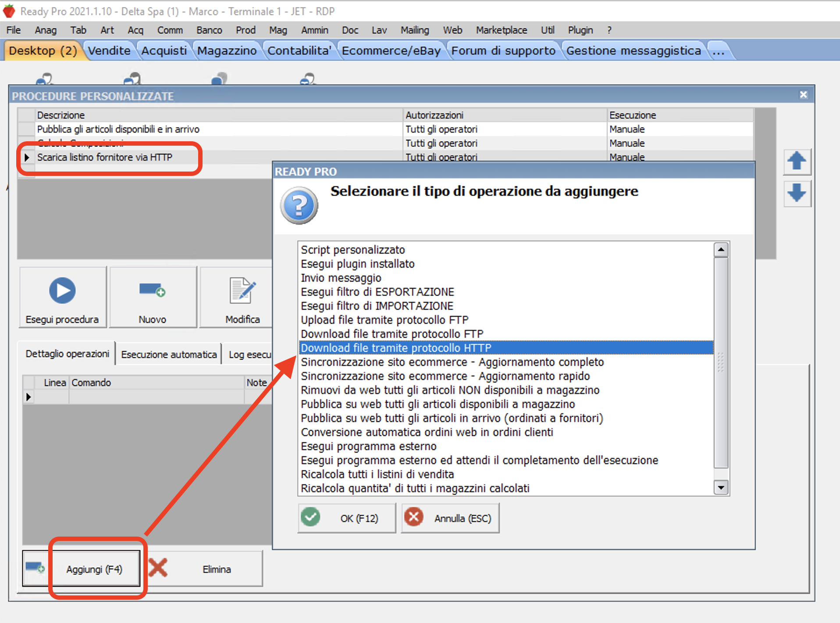
Task: Open the File menu
Action: click(14, 30)
